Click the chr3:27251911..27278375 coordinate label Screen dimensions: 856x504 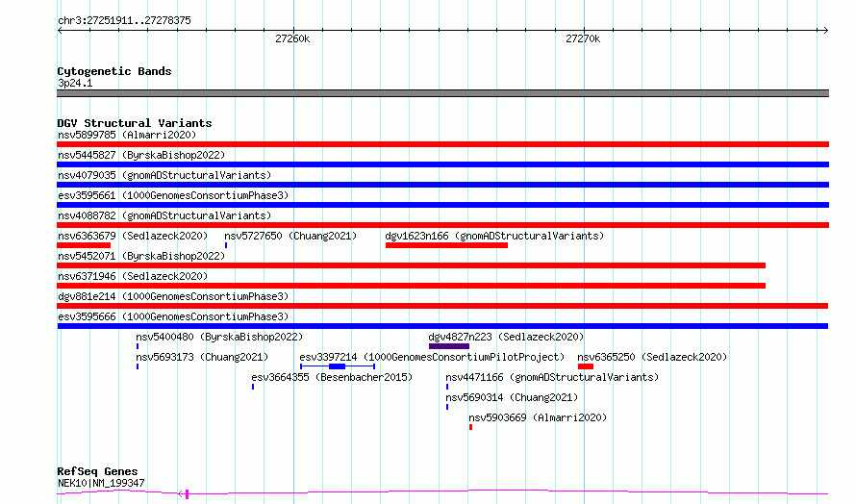[x=124, y=21]
